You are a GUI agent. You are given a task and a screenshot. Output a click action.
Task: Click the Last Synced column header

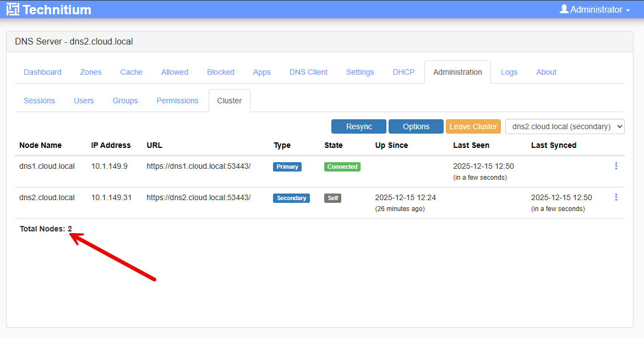[554, 145]
